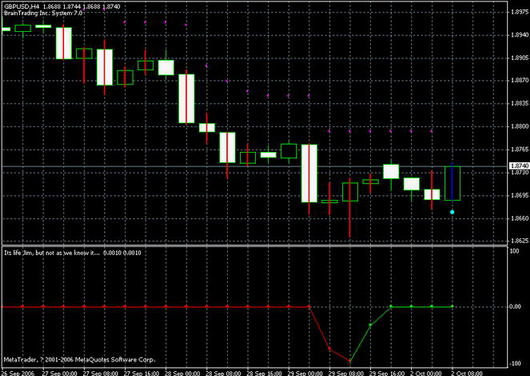
Task: Select the 1.8870 price level label
Action: click(x=520, y=80)
